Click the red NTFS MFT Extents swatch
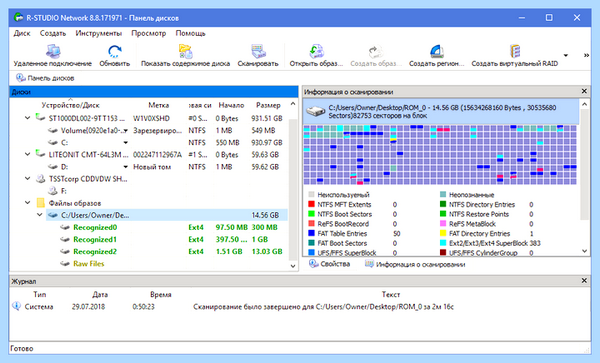This screenshot has width=600, height=363. click(x=311, y=204)
